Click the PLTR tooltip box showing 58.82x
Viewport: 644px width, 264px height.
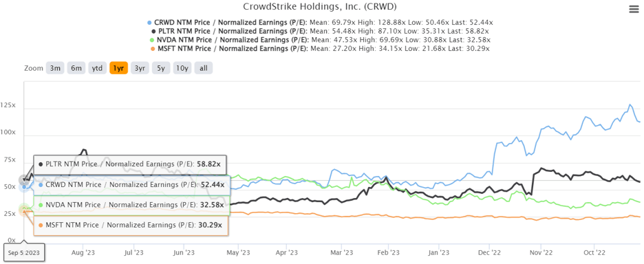coord(130,164)
